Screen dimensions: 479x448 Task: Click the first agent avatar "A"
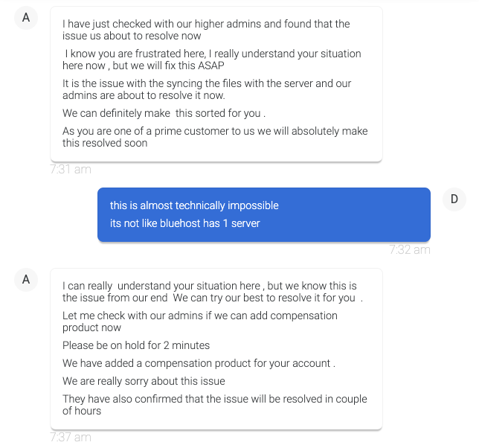[x=26, y=18]
